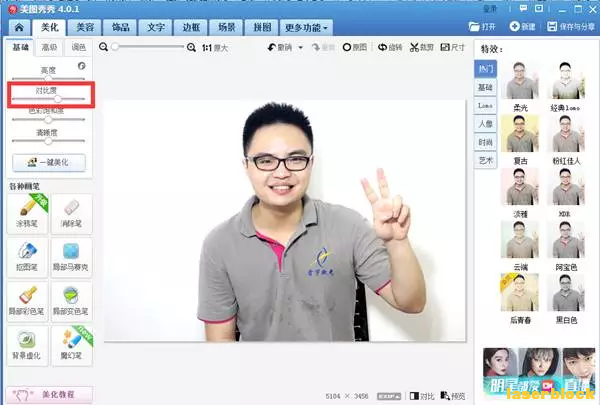Select the 拼图 tab

(262, 28)
